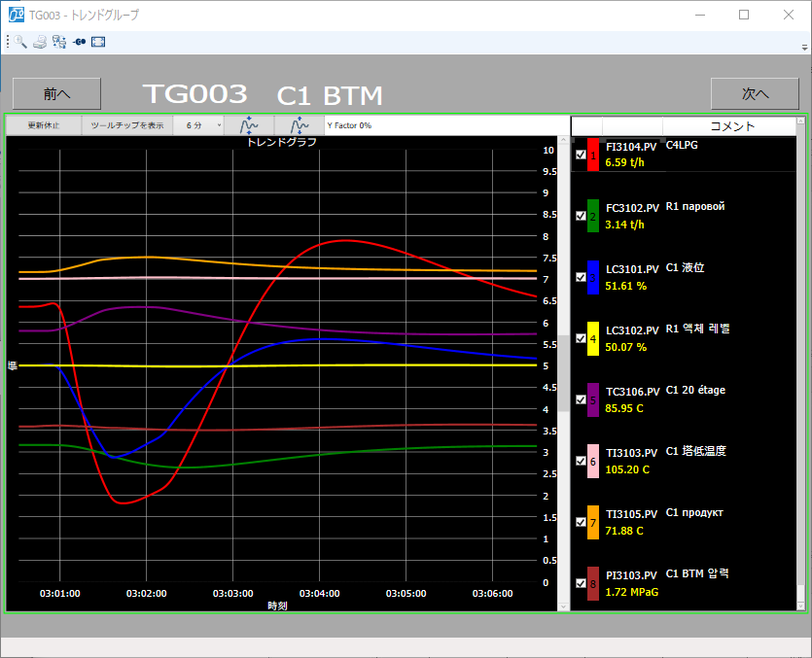Hide the TI3105.PV trend via checkbox
The width and height of the screenshot is (812, 658).
click(x=581, y=522)
